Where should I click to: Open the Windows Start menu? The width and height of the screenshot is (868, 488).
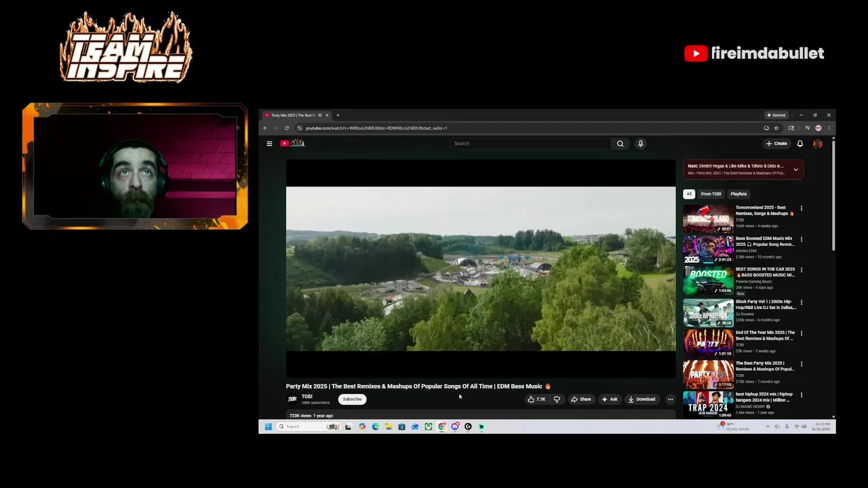(x=268, y=426)
